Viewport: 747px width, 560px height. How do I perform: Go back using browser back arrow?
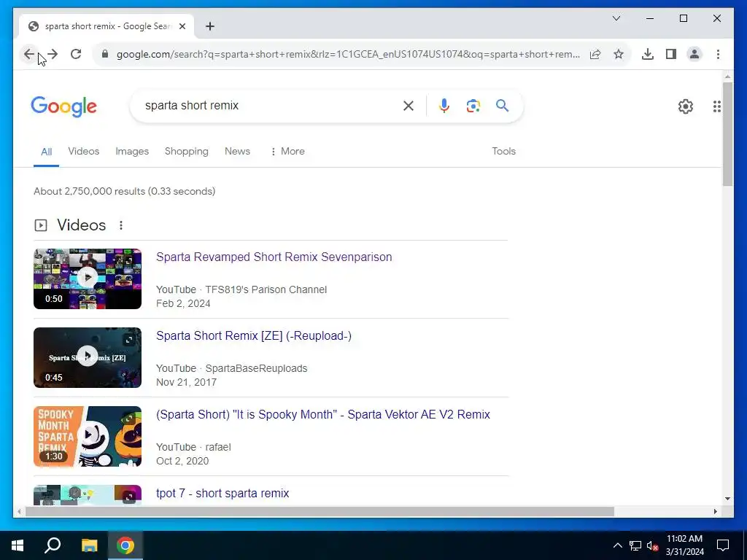(x=29, y=54)
